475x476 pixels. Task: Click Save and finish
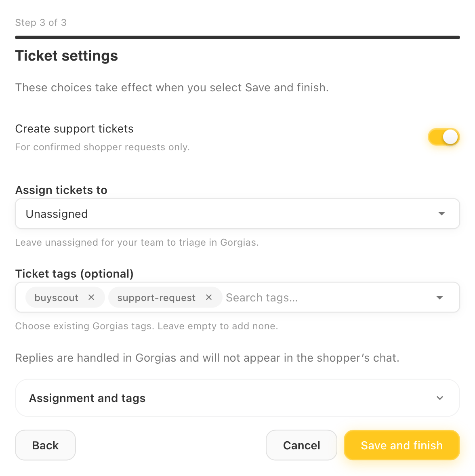(x=401, y=445)
